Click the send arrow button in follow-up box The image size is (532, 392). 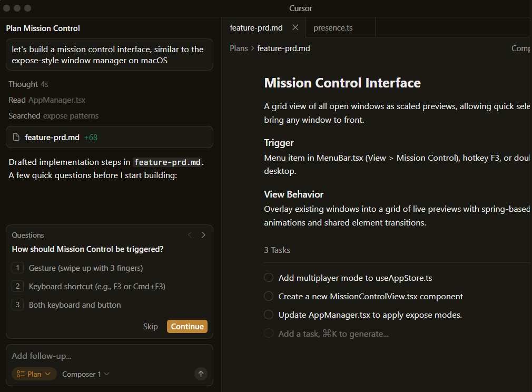pos(201,374)
